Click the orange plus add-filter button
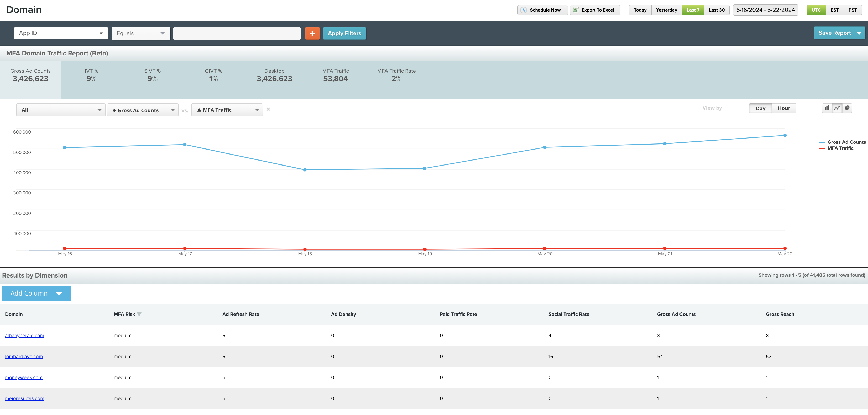This screenshot has width=868, height=415. [312, 33]
